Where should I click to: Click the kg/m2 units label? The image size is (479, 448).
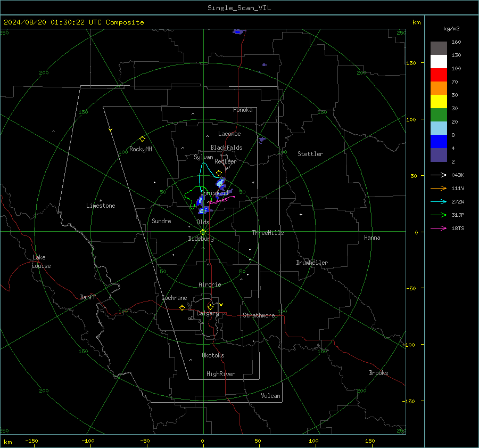[x=451, y=29]
